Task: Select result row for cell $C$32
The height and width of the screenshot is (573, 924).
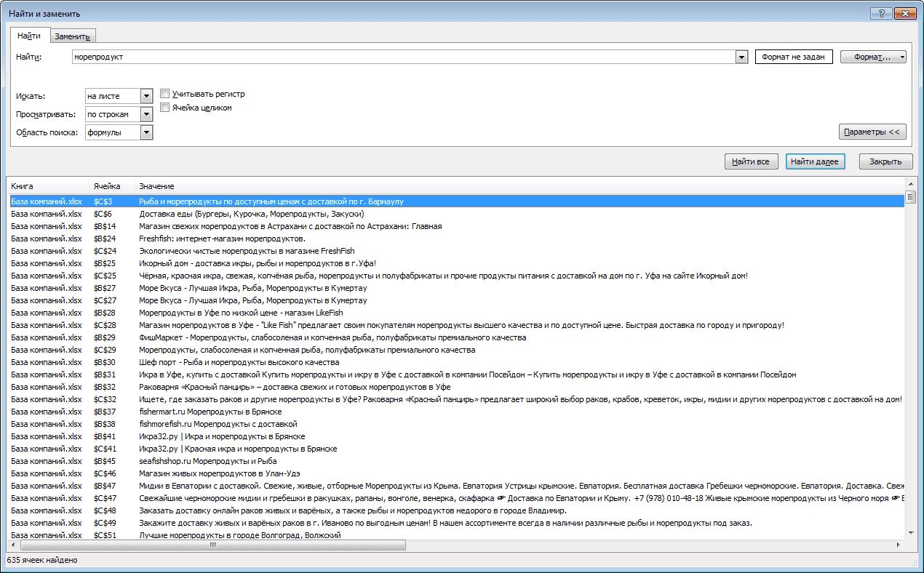Action: [456, 399]
